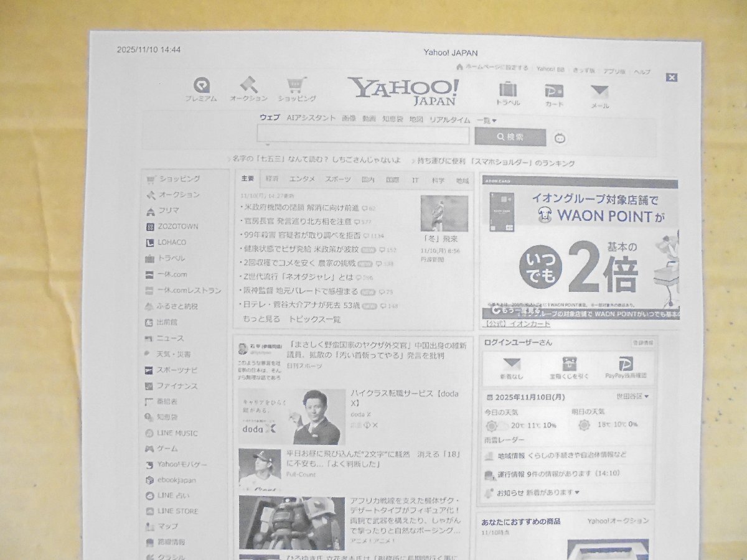Click the Yahoo! JAPAN logo

(403, 91)
